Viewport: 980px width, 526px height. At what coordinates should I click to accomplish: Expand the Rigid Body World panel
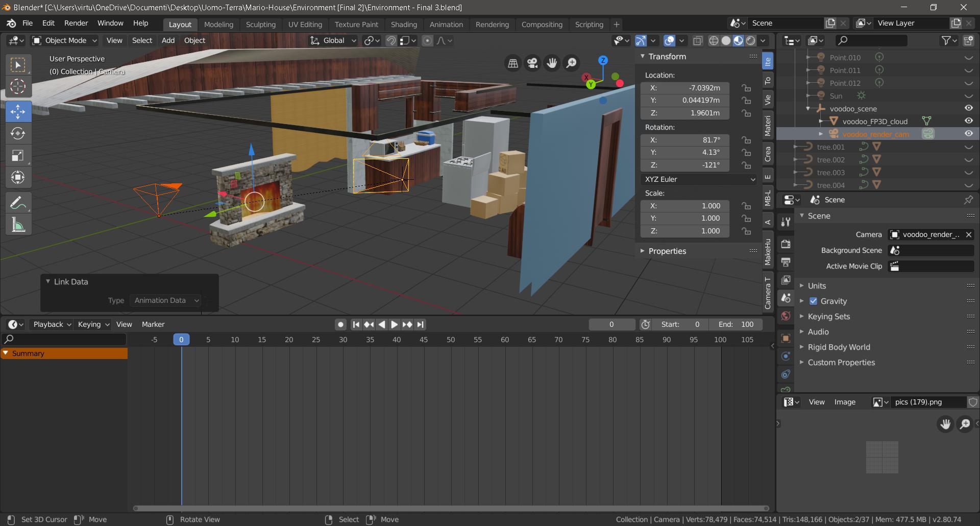click(x=839, y=347)
